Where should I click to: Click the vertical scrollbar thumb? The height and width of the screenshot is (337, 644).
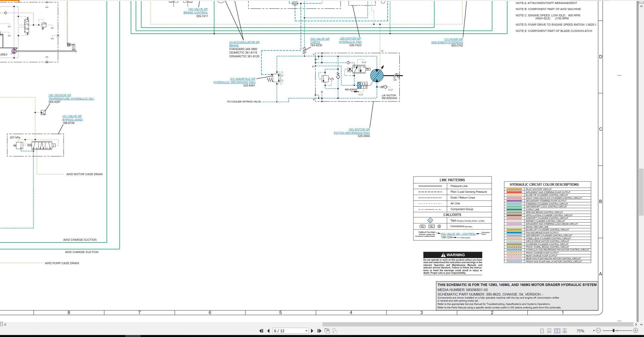[x=641, y=192]
